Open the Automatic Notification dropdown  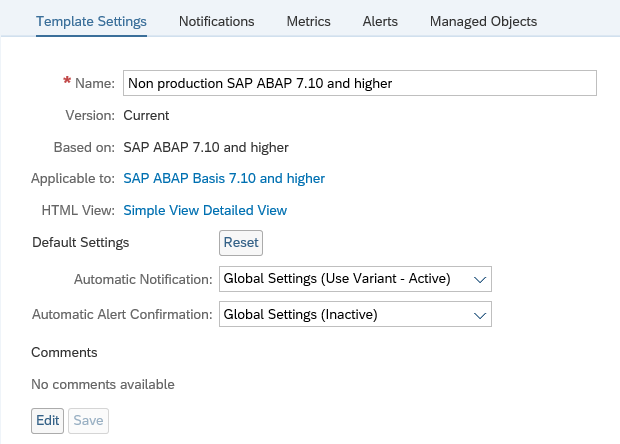355,279
